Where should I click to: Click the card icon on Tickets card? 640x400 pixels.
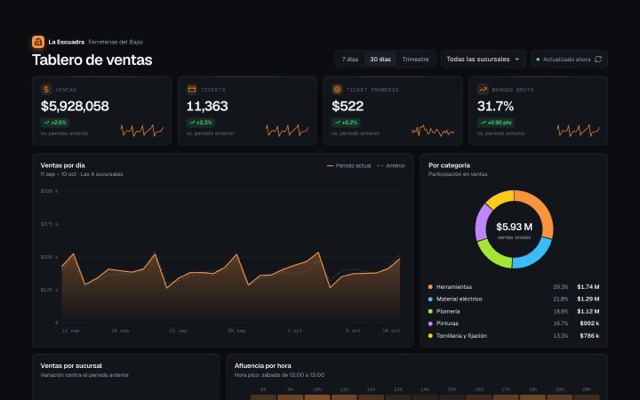(191, 89)
